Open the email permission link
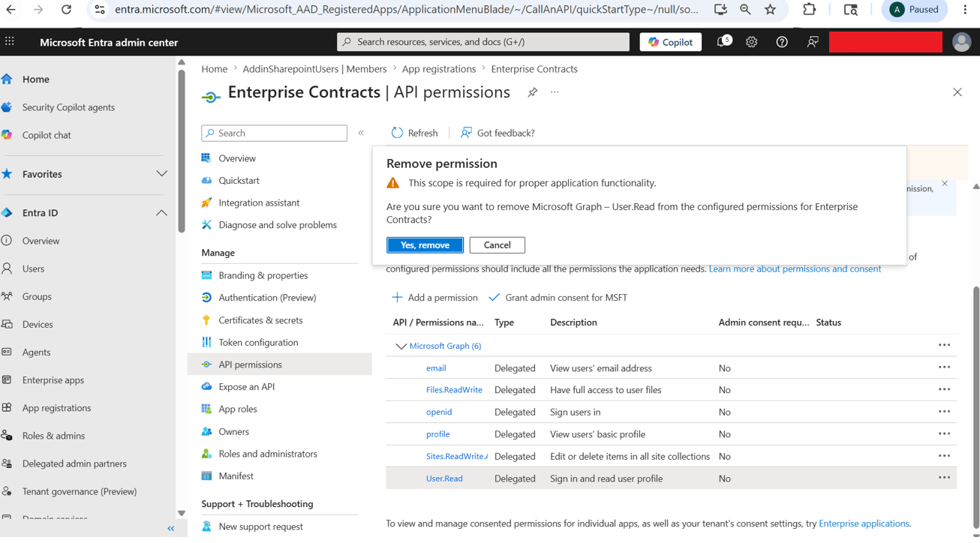Viewport: 980px width, 543px height. 436,368
